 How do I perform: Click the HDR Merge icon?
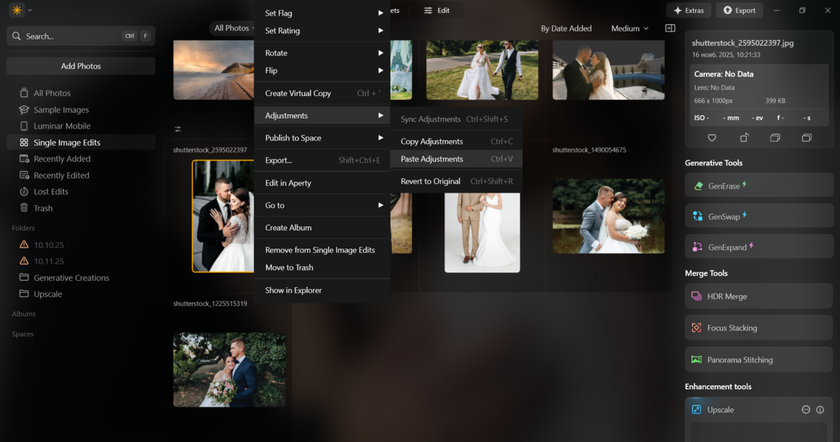pos(696,296)
